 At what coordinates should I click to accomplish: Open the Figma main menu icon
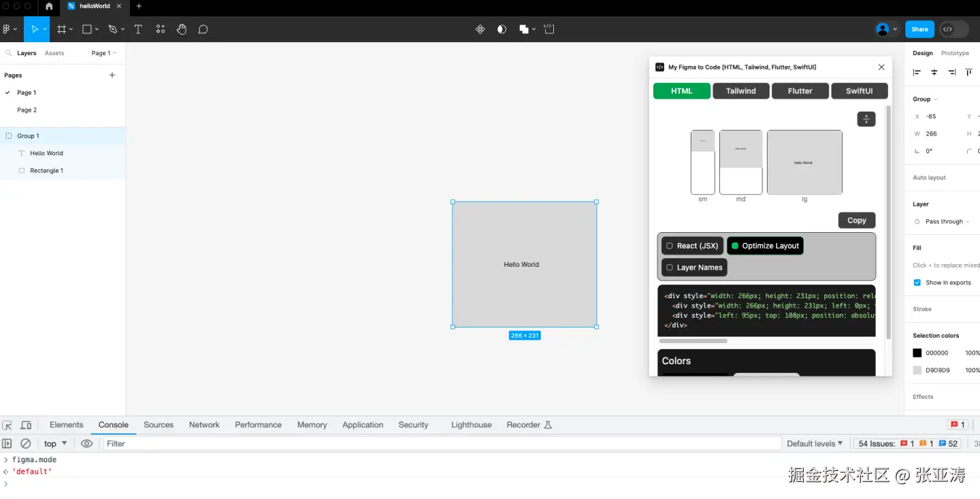7,29
